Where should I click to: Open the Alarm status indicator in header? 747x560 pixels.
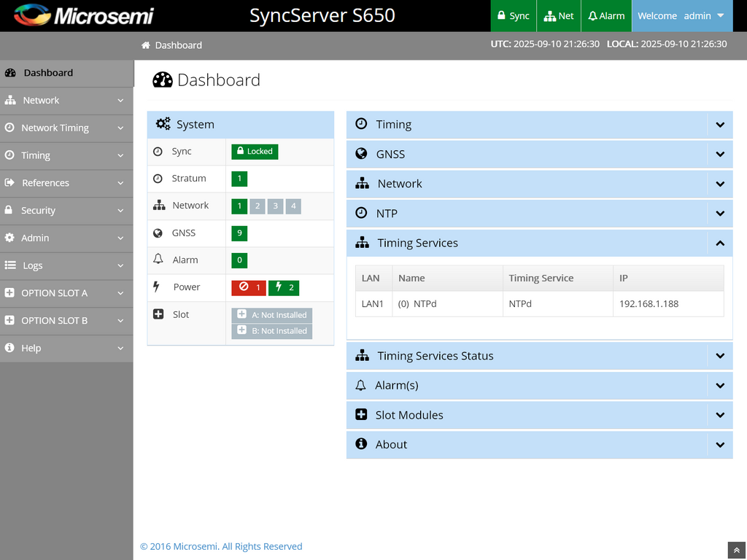pyautogui.click(x=606, y=16)
